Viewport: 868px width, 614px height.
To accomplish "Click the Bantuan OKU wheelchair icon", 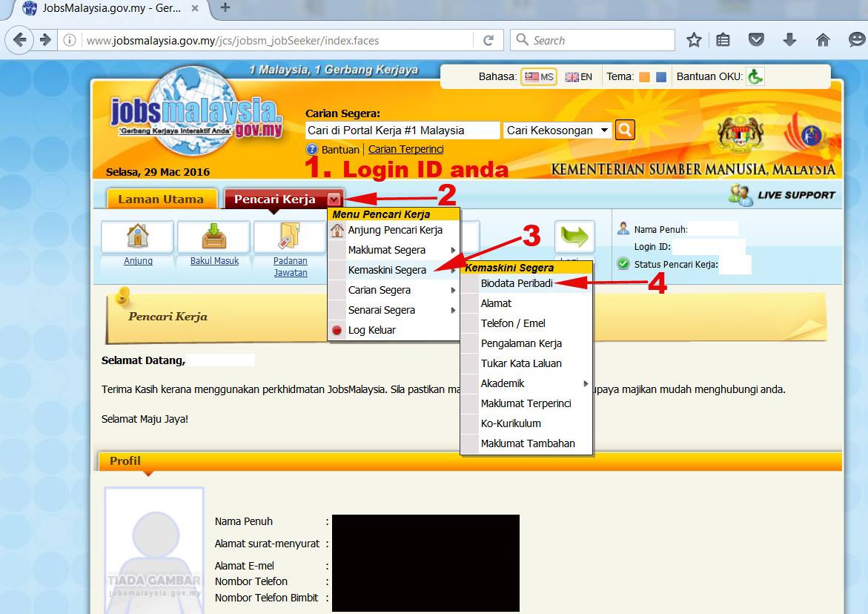I will (x=755, y=76).
